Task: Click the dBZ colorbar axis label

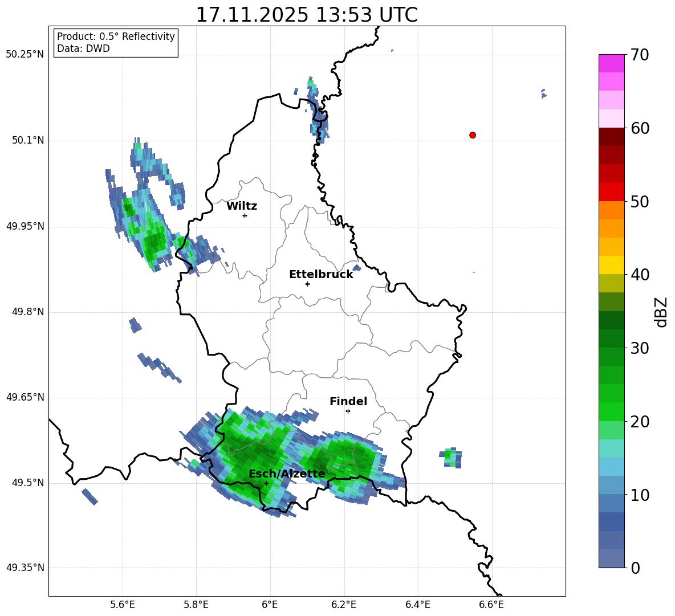Action: [661, 312]
